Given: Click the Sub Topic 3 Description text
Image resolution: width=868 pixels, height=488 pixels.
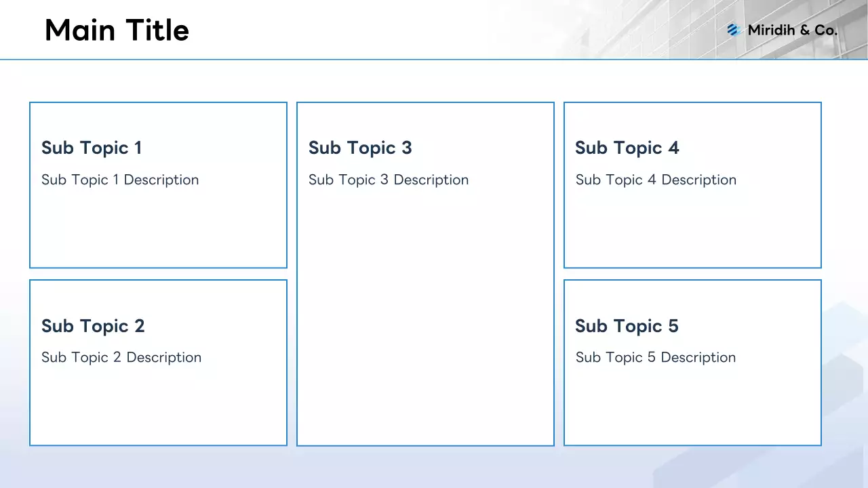Looking at the screenshot, I should [389, 180].
